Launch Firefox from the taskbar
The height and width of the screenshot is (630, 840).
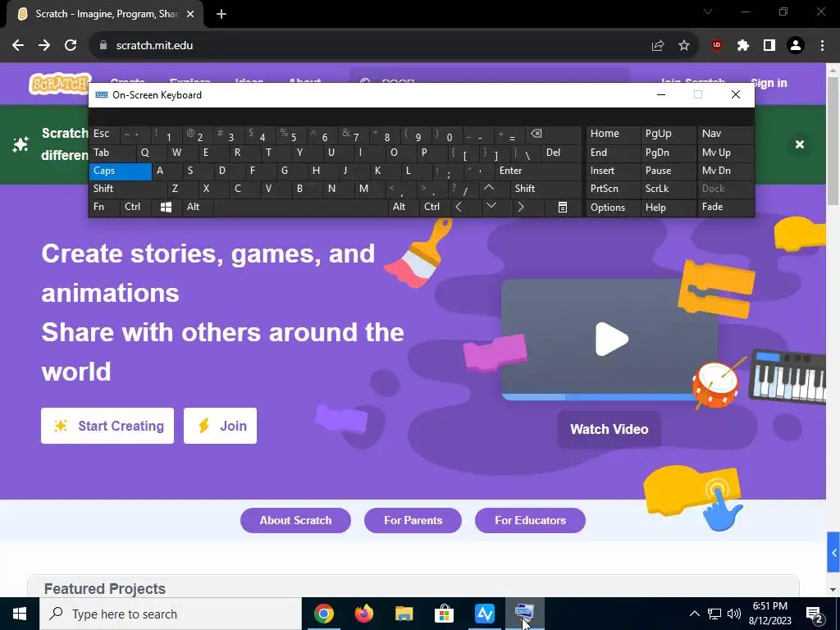coord(363,614)
